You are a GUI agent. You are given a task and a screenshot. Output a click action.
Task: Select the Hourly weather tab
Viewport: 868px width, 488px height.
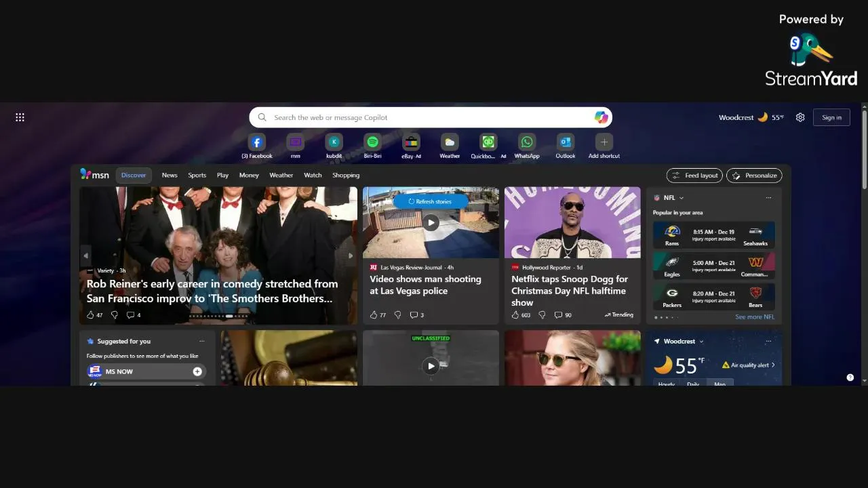point(667,384)
